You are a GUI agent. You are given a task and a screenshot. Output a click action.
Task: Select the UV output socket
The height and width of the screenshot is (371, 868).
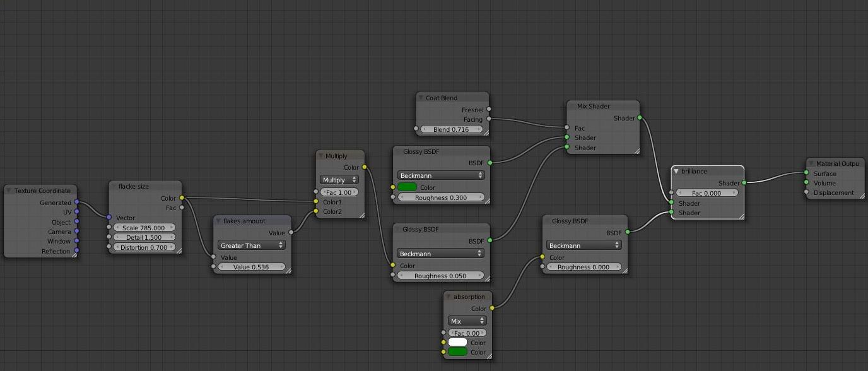tap(77, 212)
